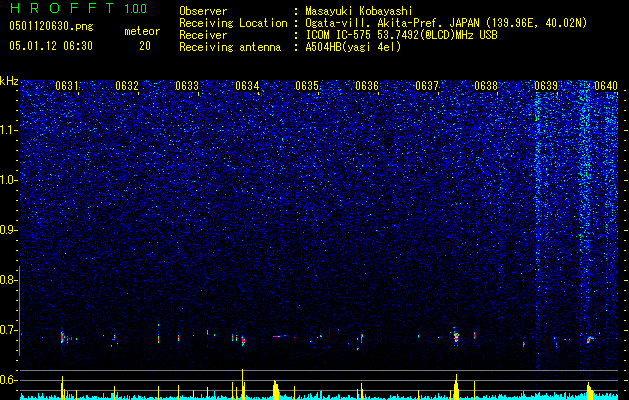Click the 0635 time marker

click(307, 86)
